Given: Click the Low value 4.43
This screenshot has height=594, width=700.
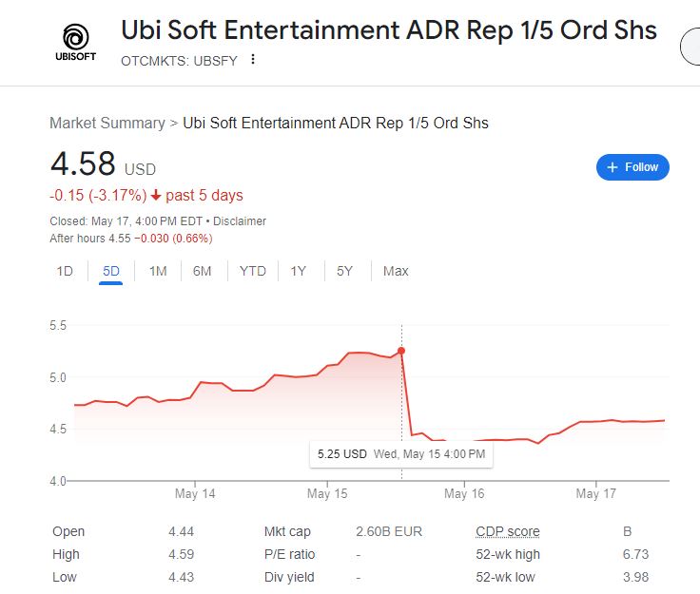Looking at the screenshot, I should tap(182, 577).
